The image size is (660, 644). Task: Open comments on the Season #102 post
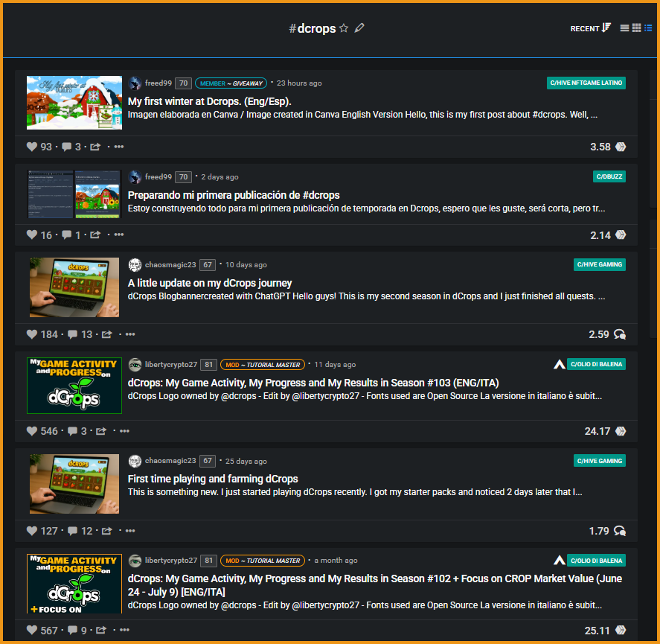click(x=72, y=630)
